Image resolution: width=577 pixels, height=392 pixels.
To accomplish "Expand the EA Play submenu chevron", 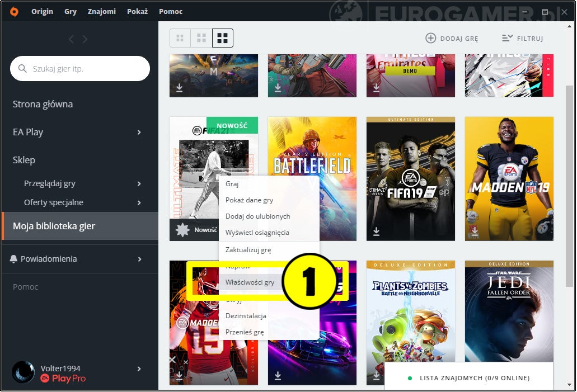I will click(139, 132).
